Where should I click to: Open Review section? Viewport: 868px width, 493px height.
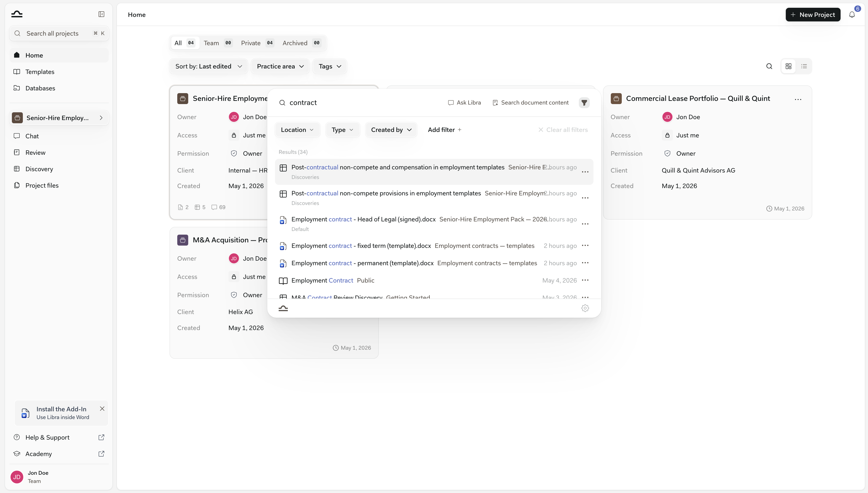click(59, 153)
